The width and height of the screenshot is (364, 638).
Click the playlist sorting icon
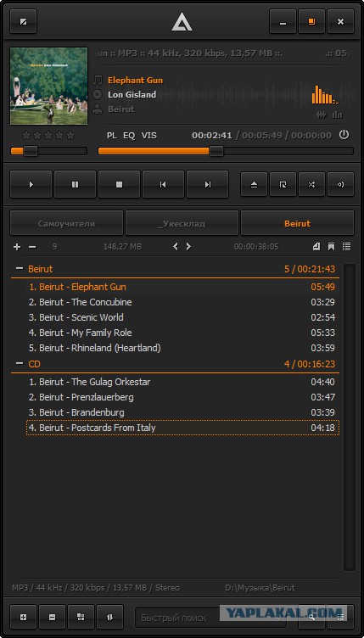point(316,246)
